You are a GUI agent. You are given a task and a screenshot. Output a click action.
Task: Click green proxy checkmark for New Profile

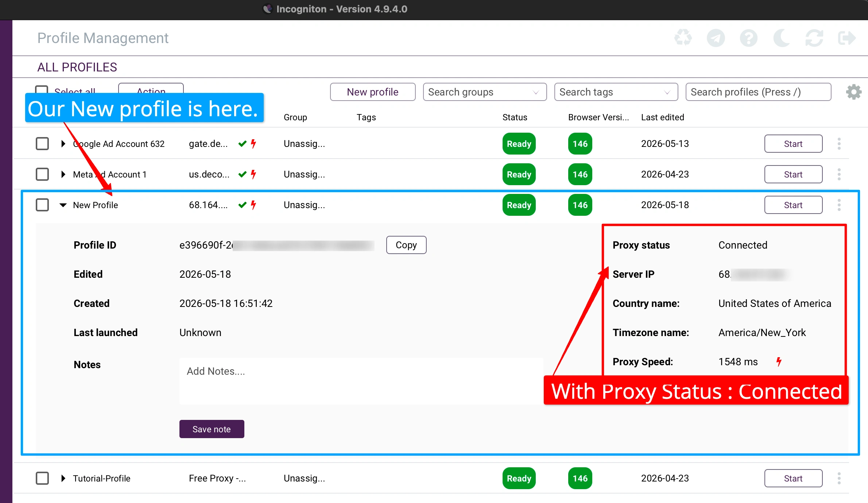[x=242, y=205]
